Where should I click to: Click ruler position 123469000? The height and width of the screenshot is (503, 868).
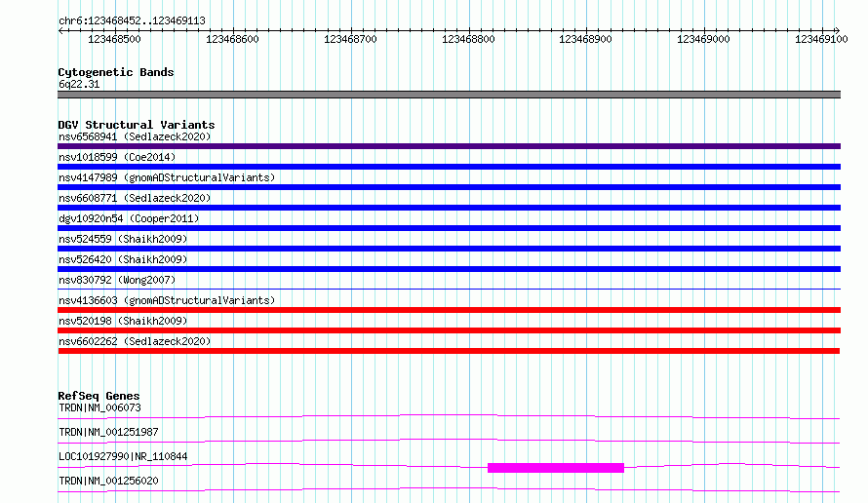click(x=703, y=39)
